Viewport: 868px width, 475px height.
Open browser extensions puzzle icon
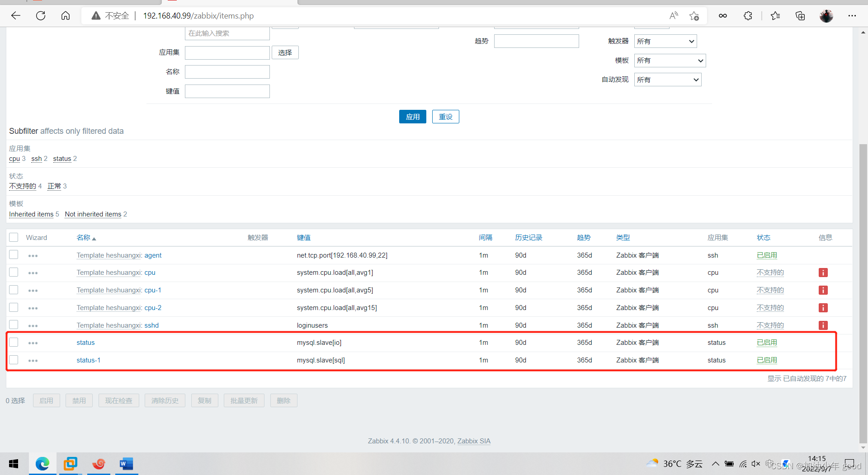(748, 16)
